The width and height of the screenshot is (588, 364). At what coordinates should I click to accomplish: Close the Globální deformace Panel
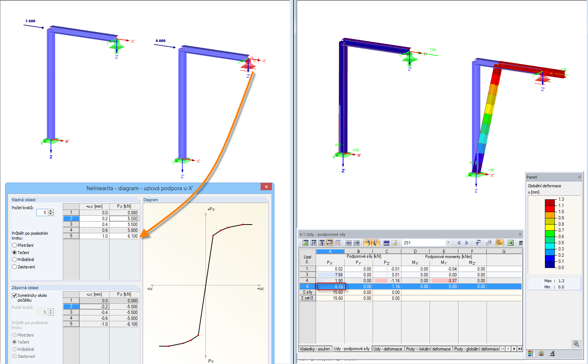tap(579, 177)
